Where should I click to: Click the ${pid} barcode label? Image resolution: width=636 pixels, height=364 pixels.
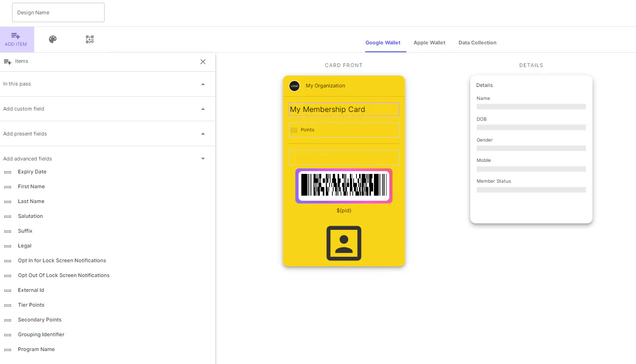344,210
